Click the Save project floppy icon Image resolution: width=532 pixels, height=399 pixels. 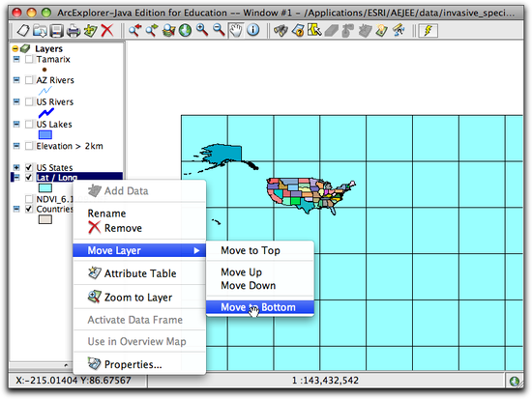[57, 31]
